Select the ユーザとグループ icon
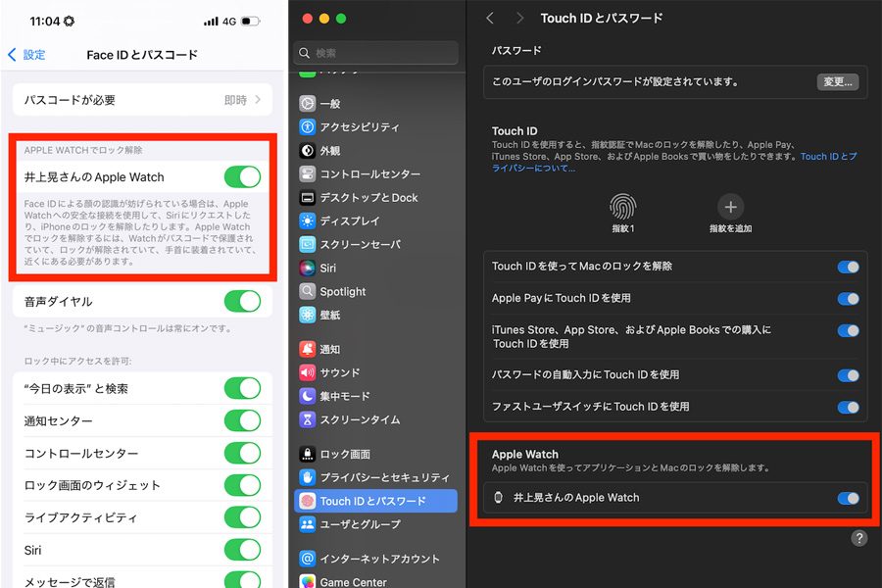The width and height of the screenshot is (882, 588). (307, 524)
